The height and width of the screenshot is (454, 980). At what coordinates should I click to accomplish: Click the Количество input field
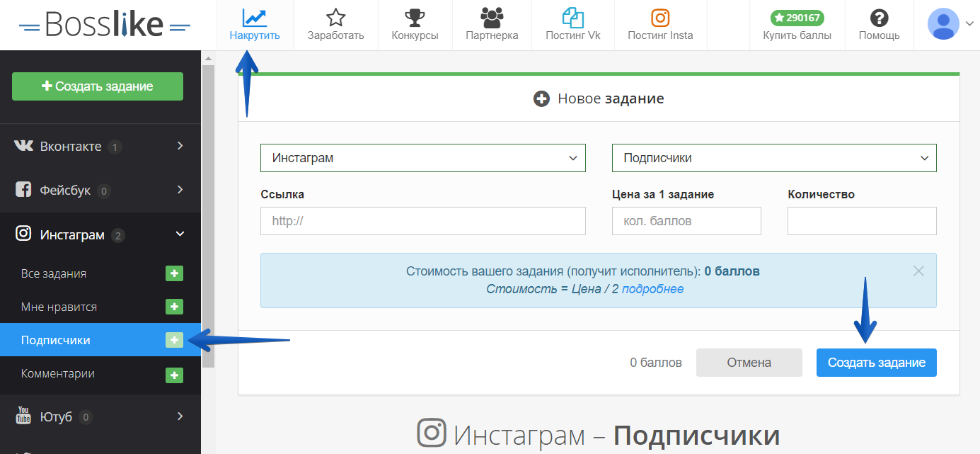click(x=862, y=221)
